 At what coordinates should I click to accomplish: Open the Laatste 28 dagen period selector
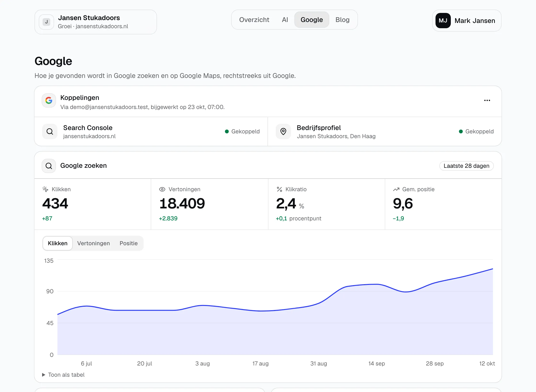[x=466, y=166]
